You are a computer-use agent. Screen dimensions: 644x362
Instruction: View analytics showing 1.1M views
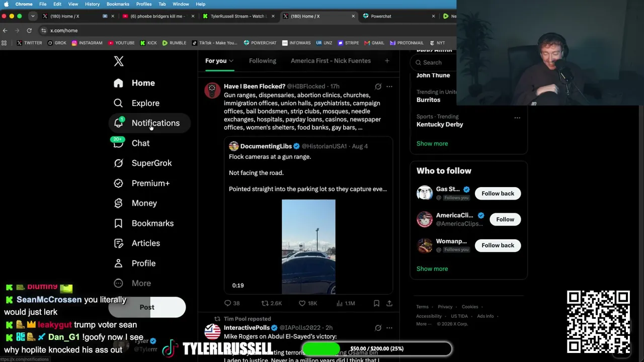[x=346, y=303]
